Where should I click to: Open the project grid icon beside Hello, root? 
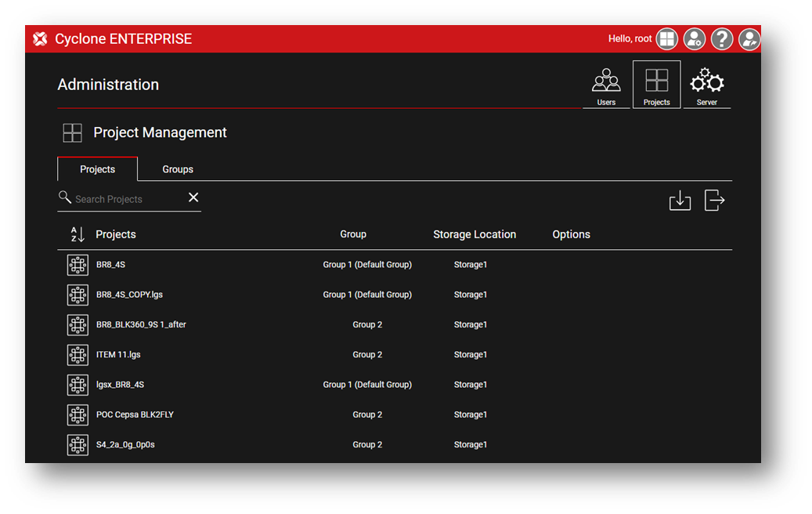tap(667, 39)
